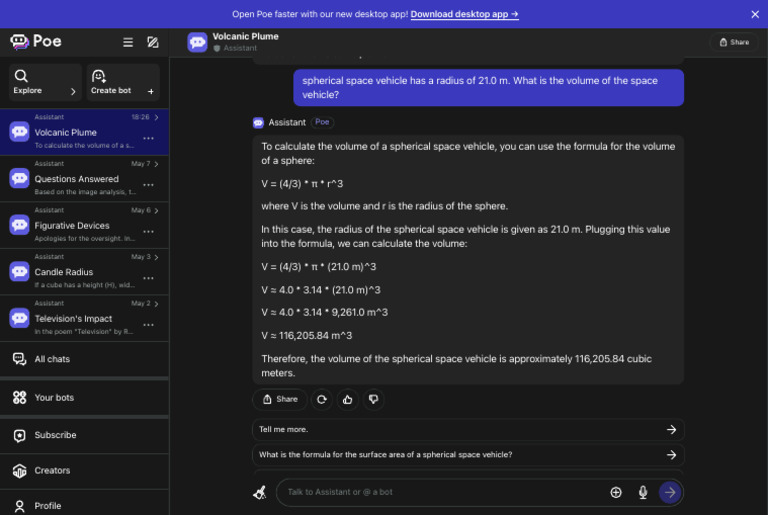Like the response with thumbs up
The width and height of the screenshot is (768, 515).
(347, 399)
